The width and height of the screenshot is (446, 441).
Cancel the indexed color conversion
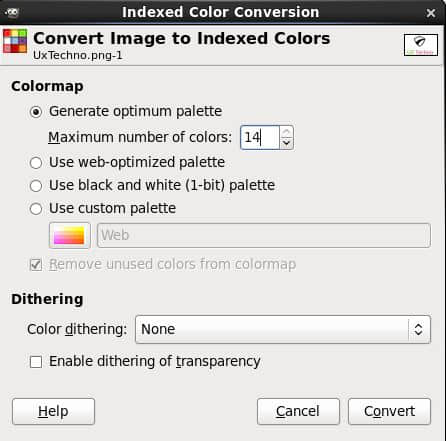pyautogui.click(x=298, y=411)
